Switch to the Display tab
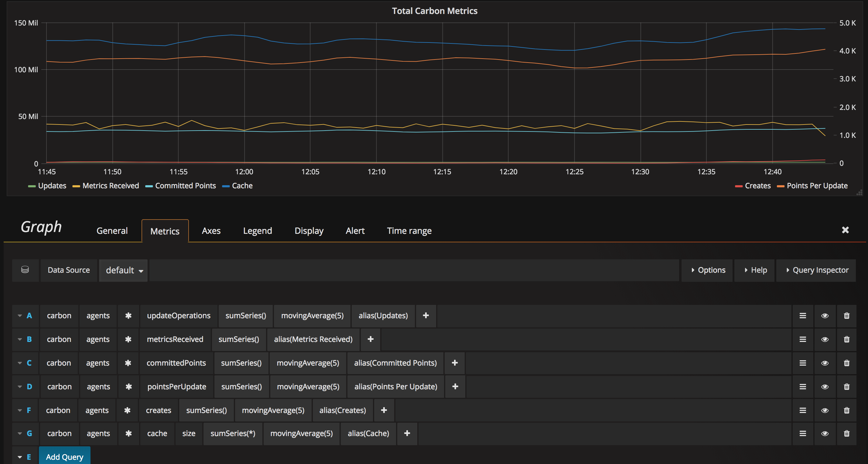The height and width of the screenshot is (464, 868). pyautogui.click(x=309, y=231)
